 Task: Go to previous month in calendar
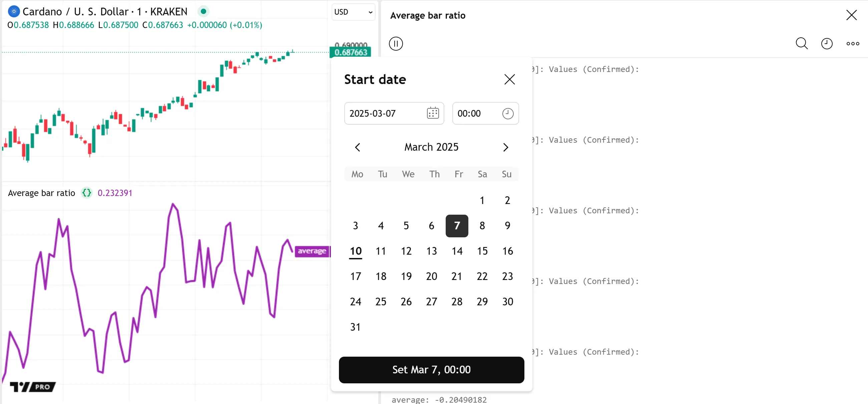(x=358, y=147)
